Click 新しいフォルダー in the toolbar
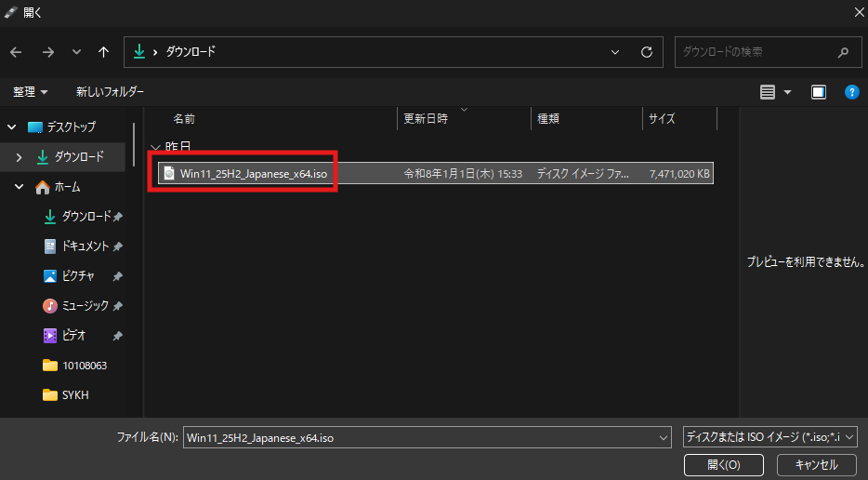Screen dimensions: 868x480 click(x=110, y=92)
